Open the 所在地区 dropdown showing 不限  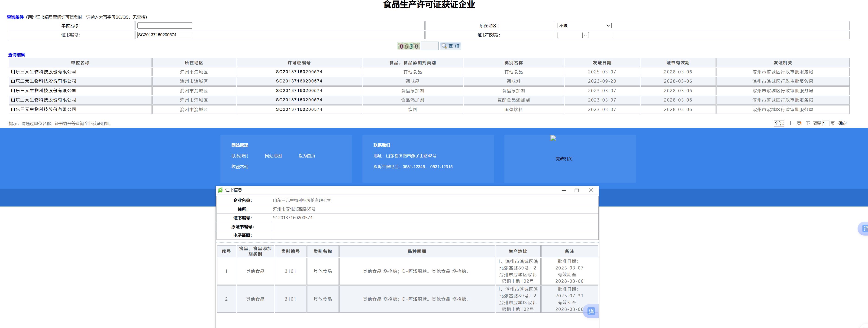[584, 26]
